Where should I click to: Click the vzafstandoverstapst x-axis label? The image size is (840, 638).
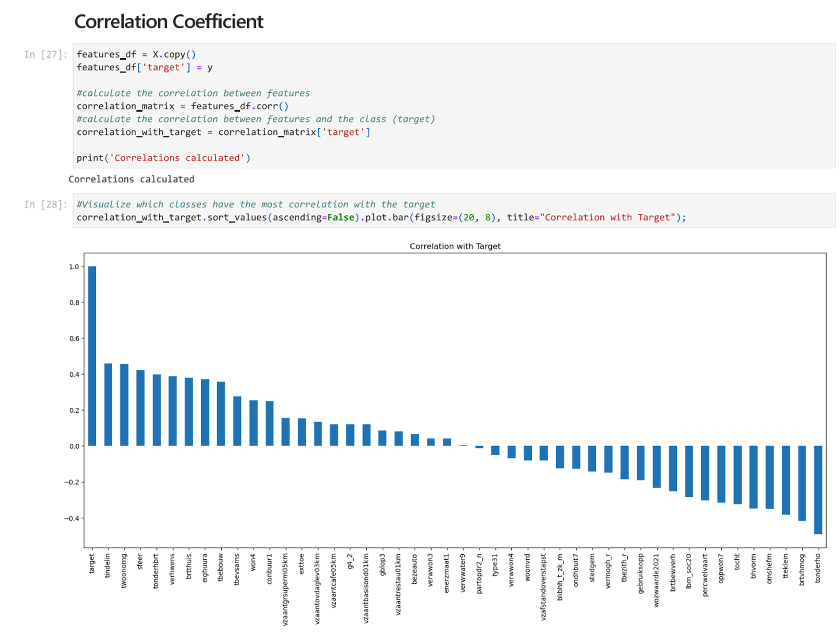(x=543, y=586)
